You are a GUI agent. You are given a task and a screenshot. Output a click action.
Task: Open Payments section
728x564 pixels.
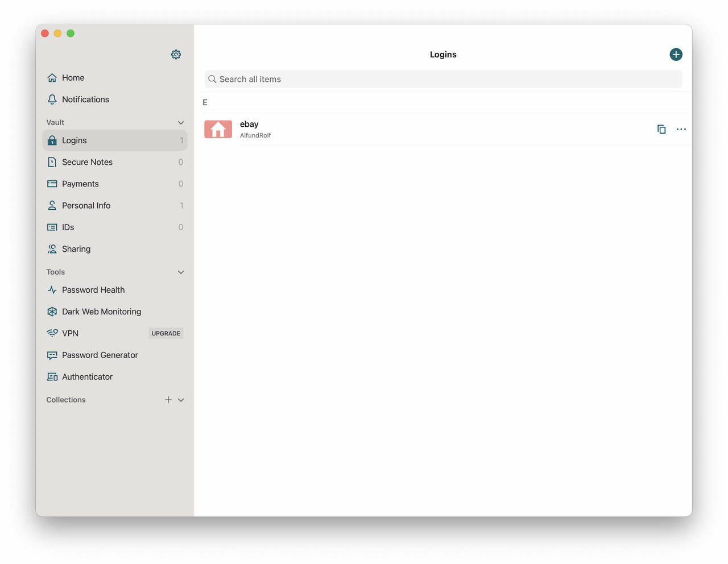115,184
